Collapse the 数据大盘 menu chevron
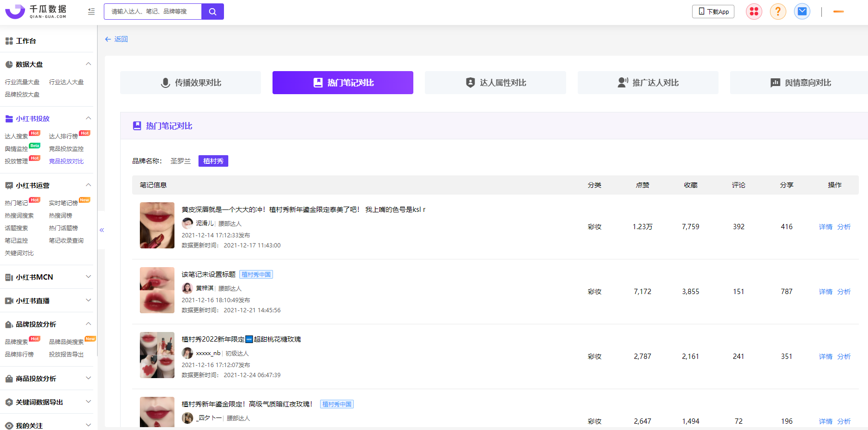This screenshot has width=868, height=430. coord(88,64)
